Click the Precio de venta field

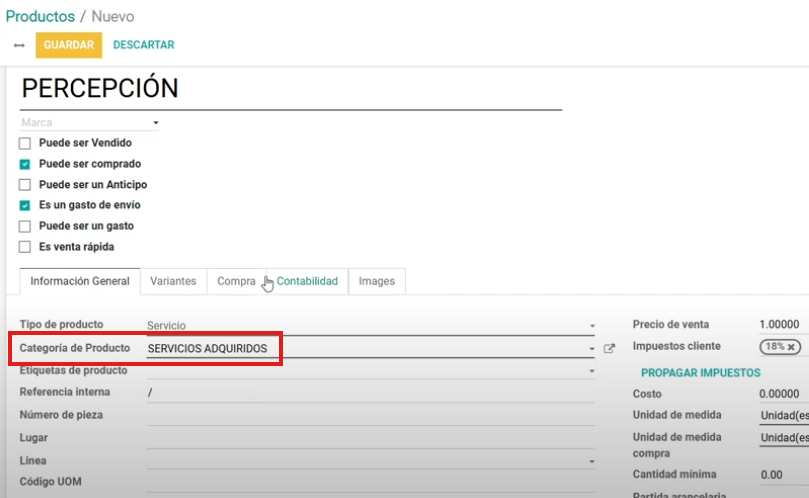(781, 325)
